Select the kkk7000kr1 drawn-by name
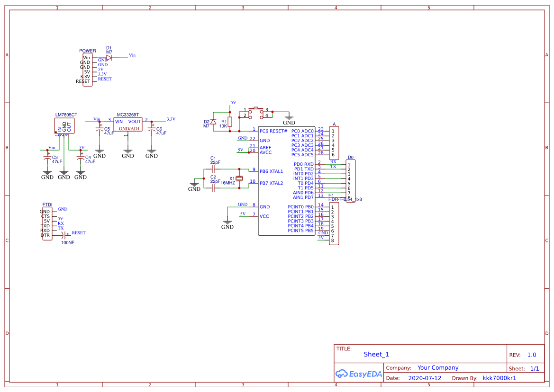This screenshot has height=392, width=554. (x=499, y=378)
